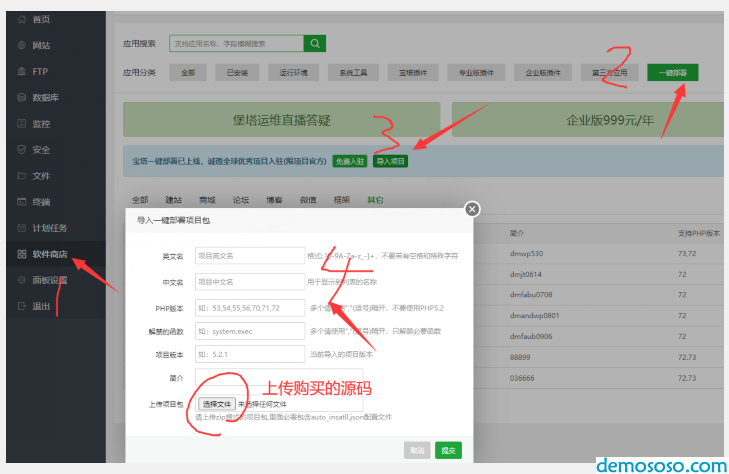Viewport: 729px width, 474px height.
Task: Open the 首页 home icon in sidebar
Action: [x=21, y=19]
